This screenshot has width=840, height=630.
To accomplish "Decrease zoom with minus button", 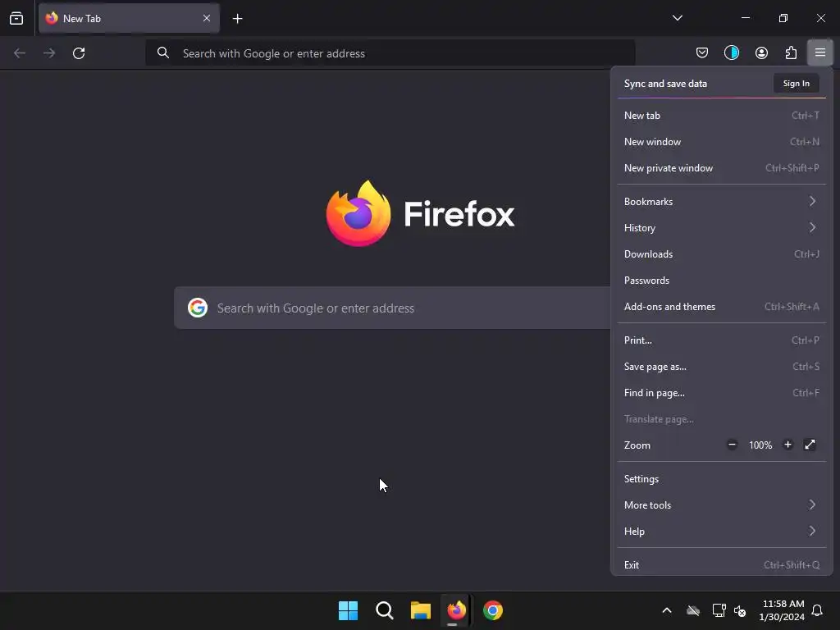I will coord(732,445).
